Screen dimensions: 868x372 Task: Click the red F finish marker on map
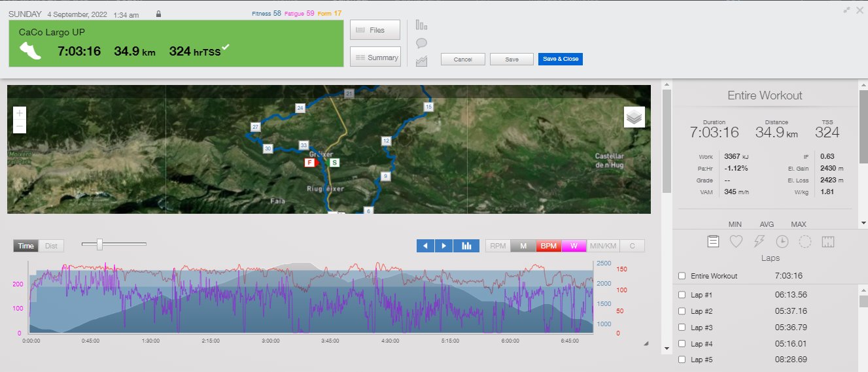(309, 162)
